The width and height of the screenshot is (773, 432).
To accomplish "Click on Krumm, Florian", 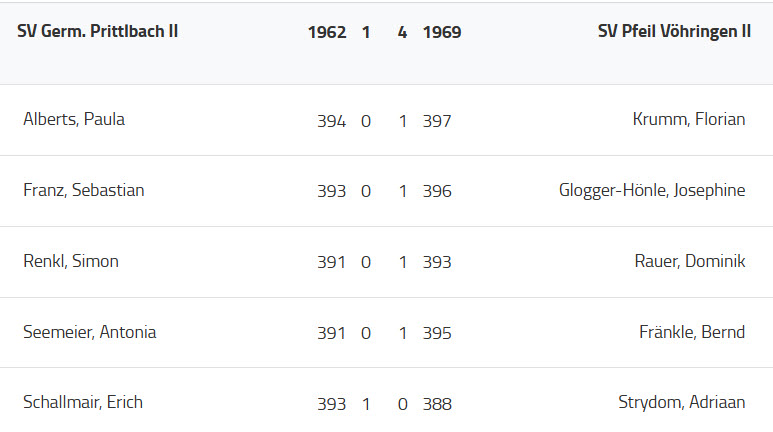I will (689, 119).
